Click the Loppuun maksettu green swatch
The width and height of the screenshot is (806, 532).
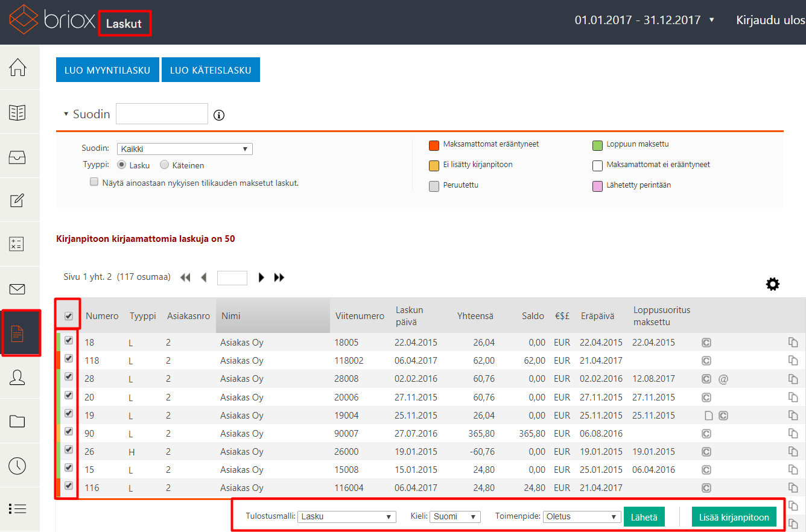[597, 145]
